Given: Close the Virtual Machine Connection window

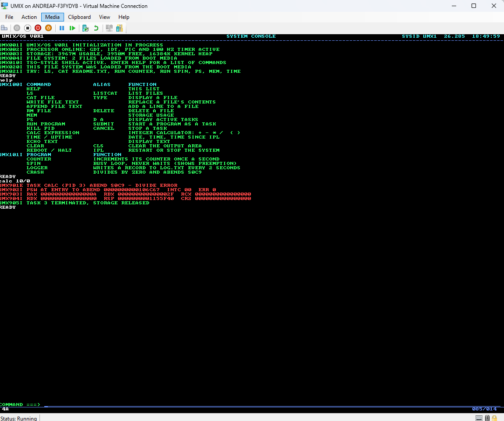Looking at the screenshot, I should tap(494, 6).
